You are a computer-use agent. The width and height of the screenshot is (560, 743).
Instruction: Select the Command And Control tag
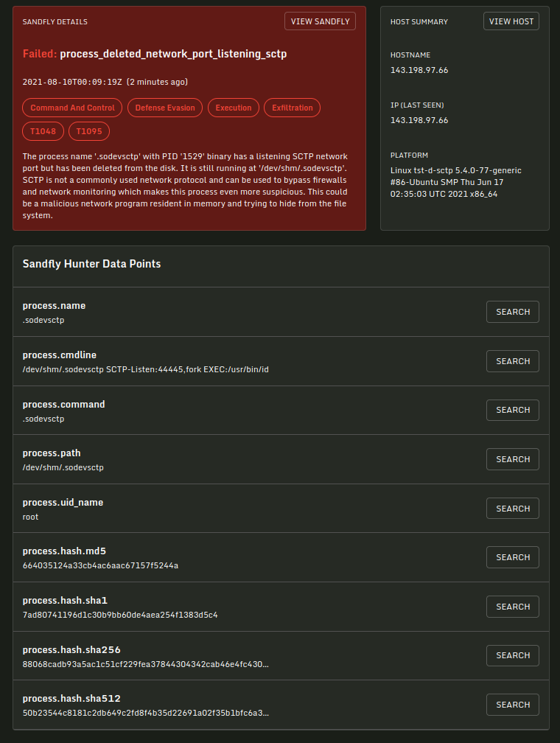coord(72,108)
